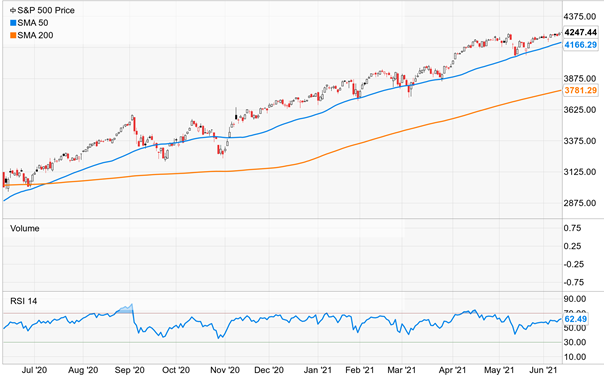The image size is (604, 375).
Task: Click the 3125.00 price axis label
Action: (x=579, y=172)
